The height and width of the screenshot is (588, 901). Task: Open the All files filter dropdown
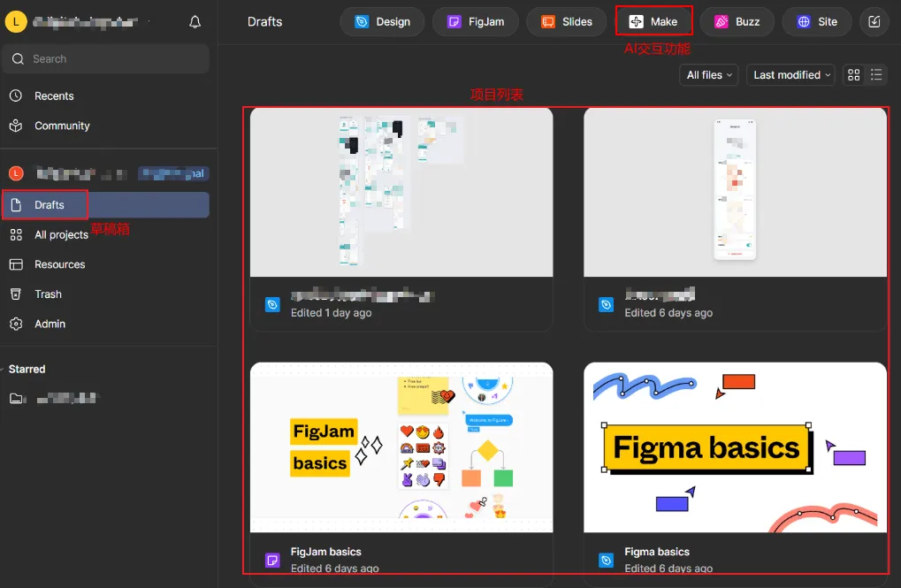(709, 75)
